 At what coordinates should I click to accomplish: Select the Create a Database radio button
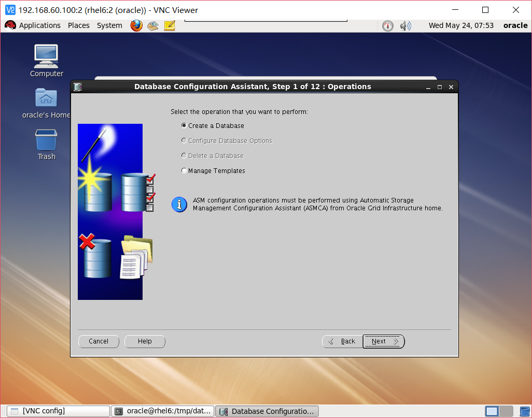tap(184, 125)
